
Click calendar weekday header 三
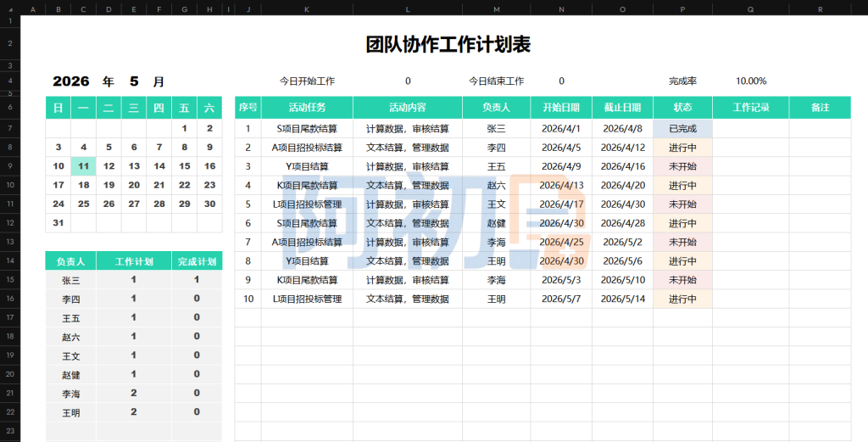134,108
